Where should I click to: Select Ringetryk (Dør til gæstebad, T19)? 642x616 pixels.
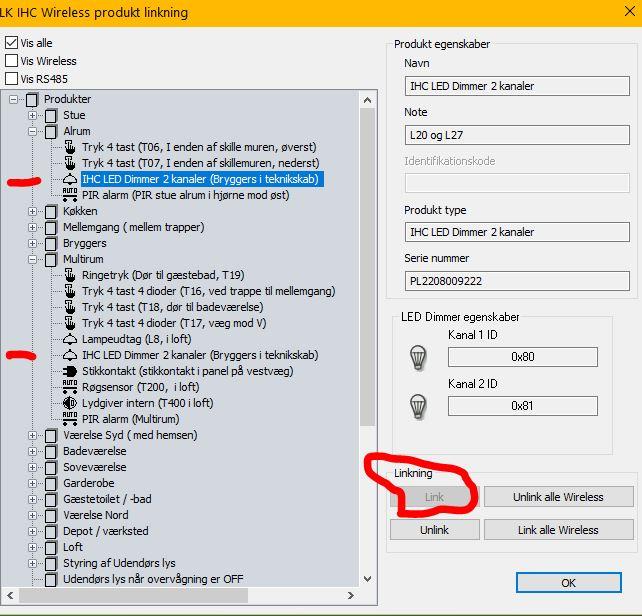163,275
